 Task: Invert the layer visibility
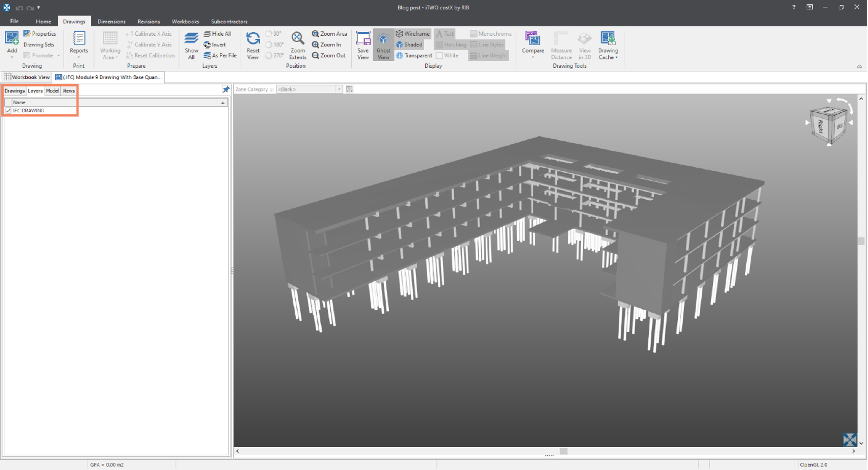[x=215, y=44]
